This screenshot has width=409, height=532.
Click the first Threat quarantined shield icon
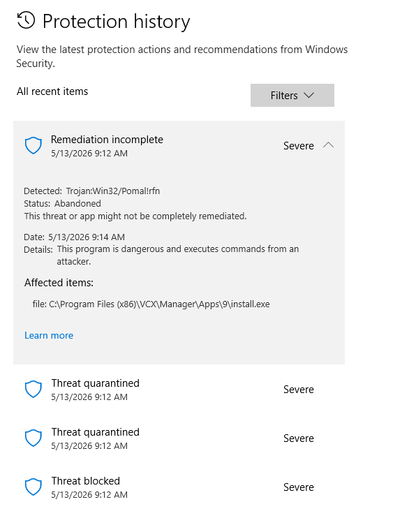[x=34, y=389]
